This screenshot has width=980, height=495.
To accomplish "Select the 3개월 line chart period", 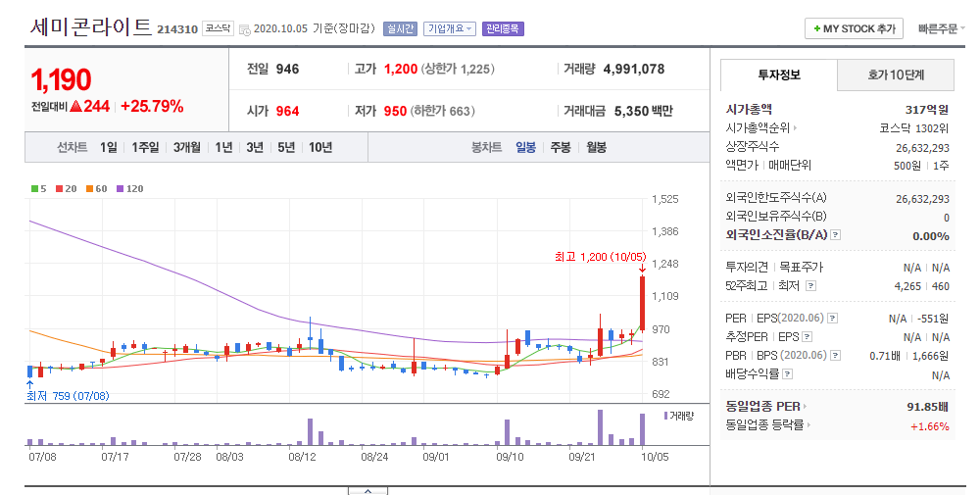I will [x=187, y=147].
